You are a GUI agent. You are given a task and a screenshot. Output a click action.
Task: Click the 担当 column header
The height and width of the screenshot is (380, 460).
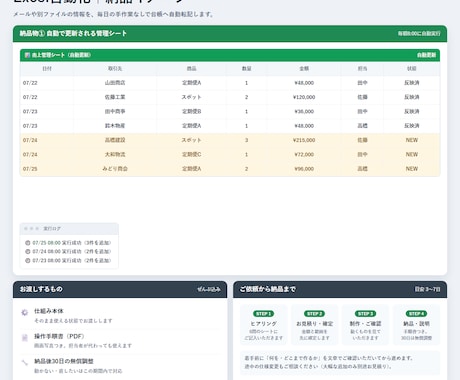point(362,69)
